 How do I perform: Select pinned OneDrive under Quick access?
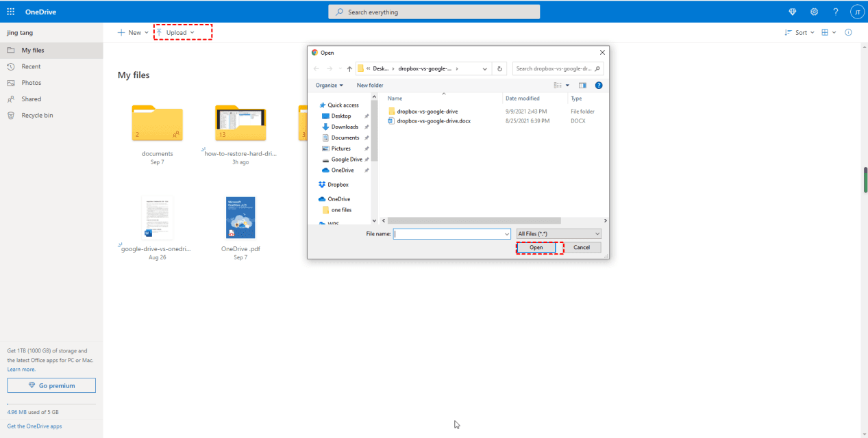pyautogui.click(x=343, y=170)
